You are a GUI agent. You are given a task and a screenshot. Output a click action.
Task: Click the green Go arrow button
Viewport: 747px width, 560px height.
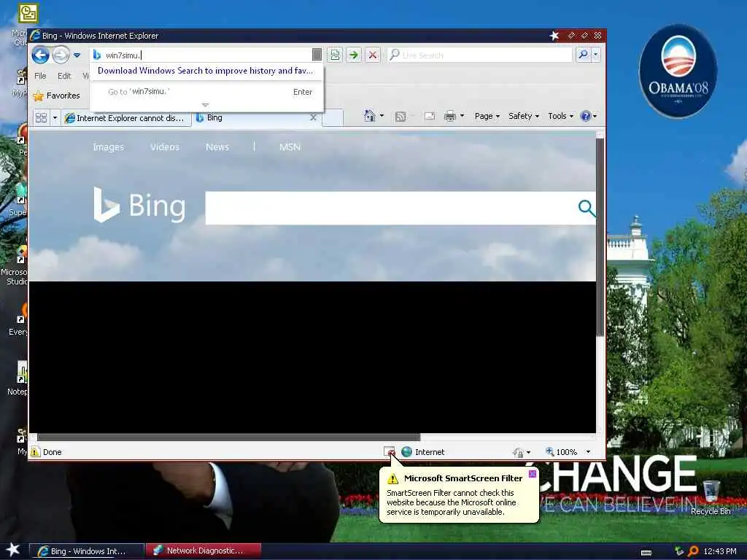coord(354,55)
